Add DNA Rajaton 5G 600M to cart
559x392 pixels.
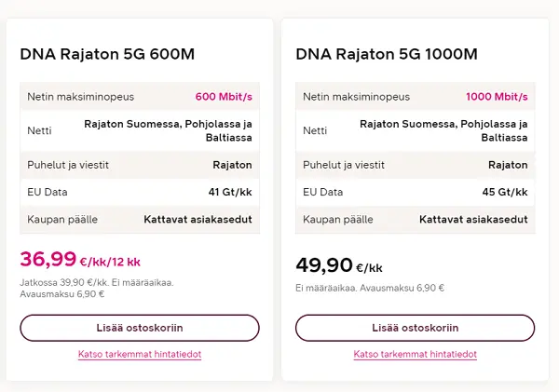click(x=140, y=328)
